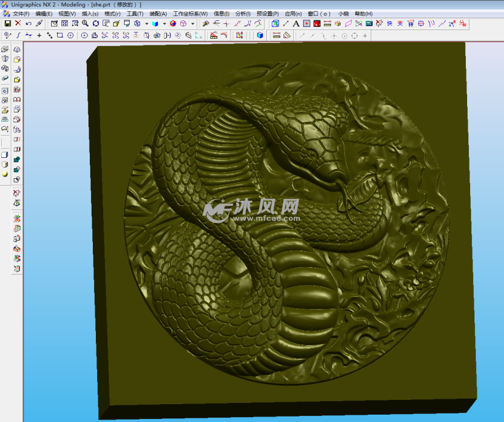
Task: Open the dropdown after the magenta cube
Action: coord(192,23)
